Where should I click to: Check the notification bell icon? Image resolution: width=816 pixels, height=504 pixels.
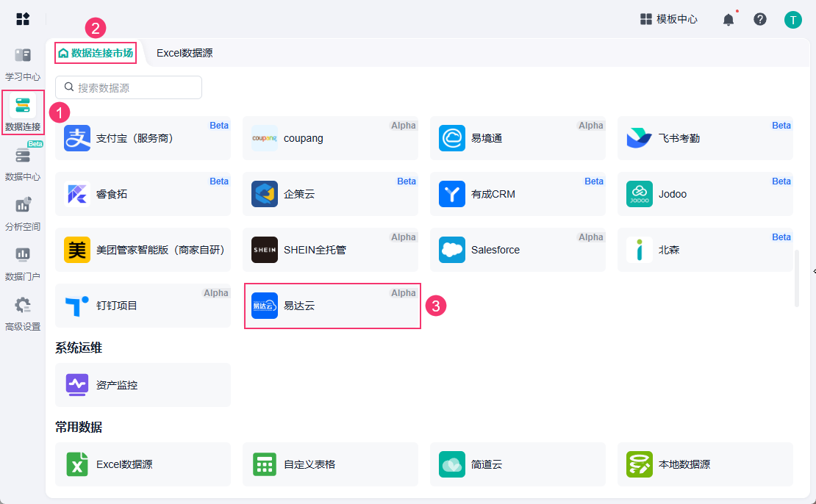pos(728,20)
